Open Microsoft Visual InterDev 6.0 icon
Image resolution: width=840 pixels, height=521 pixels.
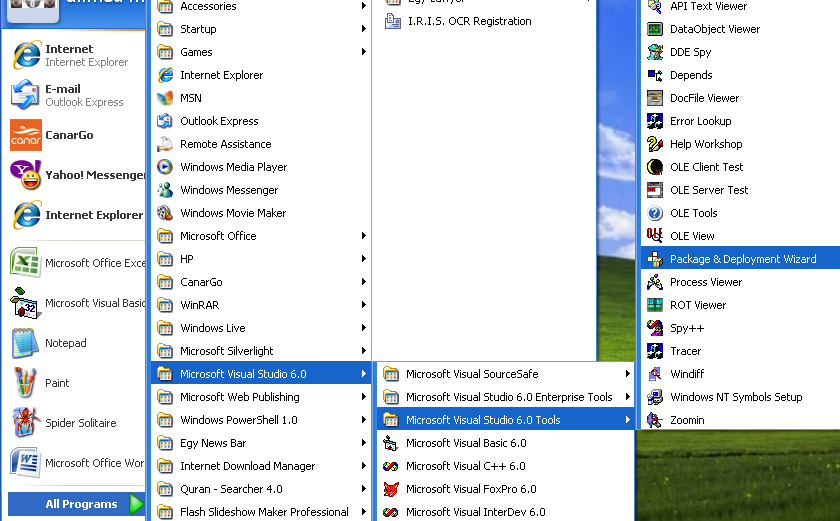391,512
